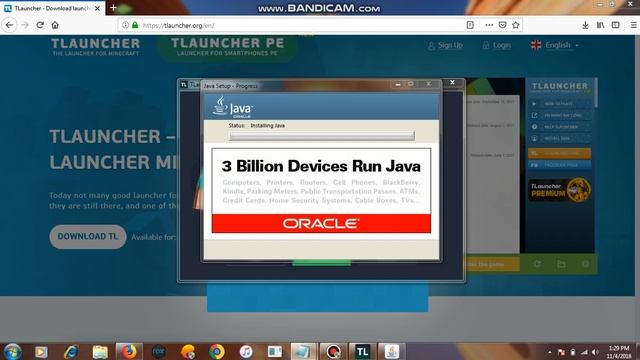The height and width of the screenshot is (360, 640).
Task: Reload the TLauncher page
Action: (40, 25)
